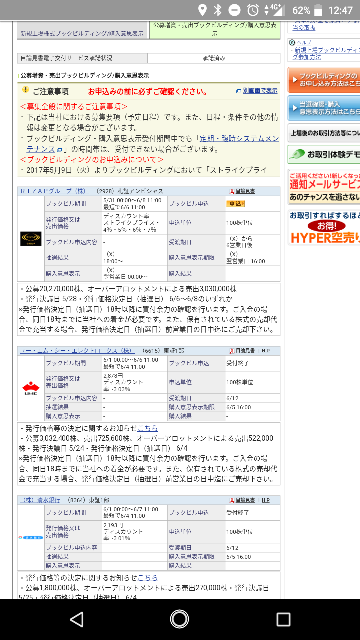The image size is (360, 640).
Task: Select the gray 新規上場株式ブックビルディング tab
Action: (x=83, y=33)
